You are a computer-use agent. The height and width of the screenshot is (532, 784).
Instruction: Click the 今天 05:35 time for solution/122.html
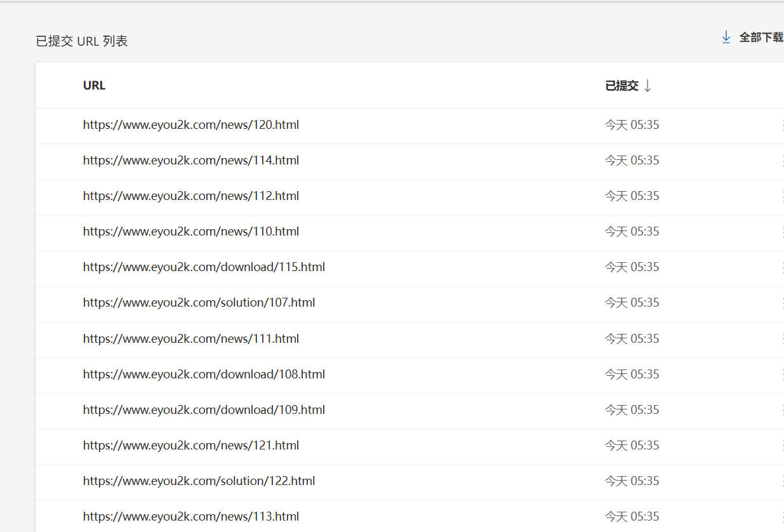pos(632,481)
